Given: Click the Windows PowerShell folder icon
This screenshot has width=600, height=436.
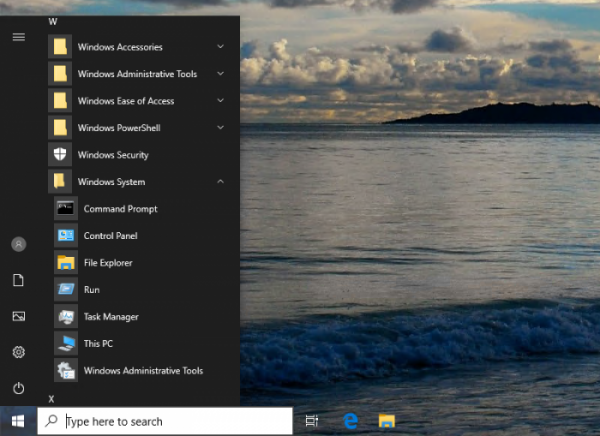Looking at the screenshot, I should click(60, 127).
